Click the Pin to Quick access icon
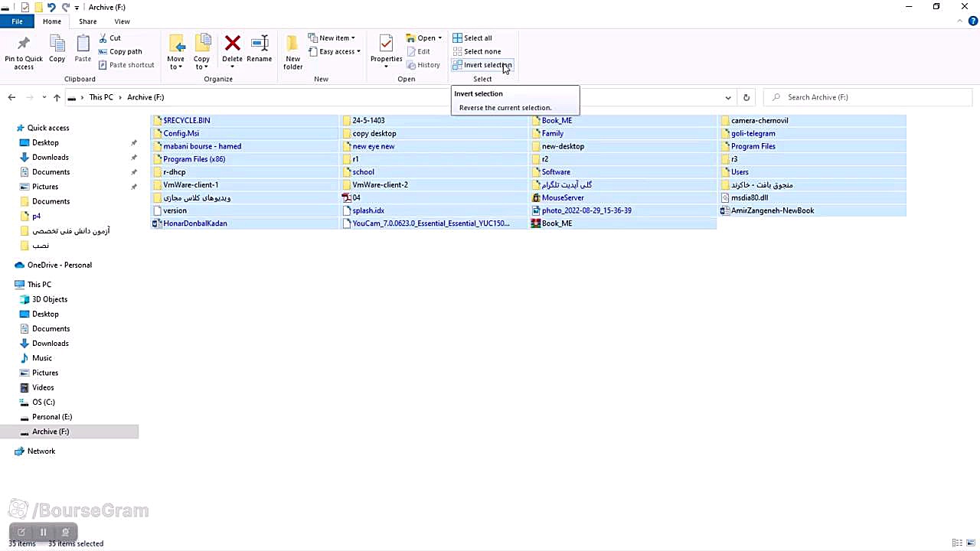The height and width of the screenshot is (551, 980). pos(23,44)
